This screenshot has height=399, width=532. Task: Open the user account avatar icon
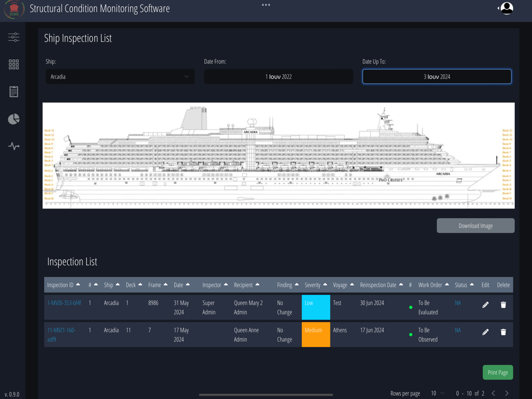[507, 8]
